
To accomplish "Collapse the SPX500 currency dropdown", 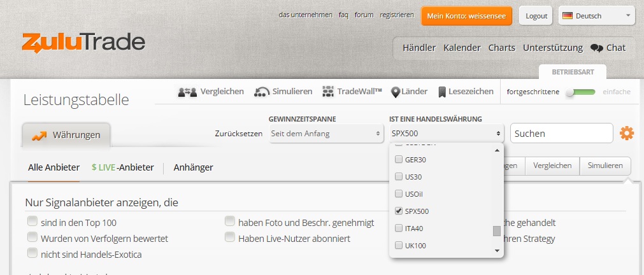I will 446,134.
